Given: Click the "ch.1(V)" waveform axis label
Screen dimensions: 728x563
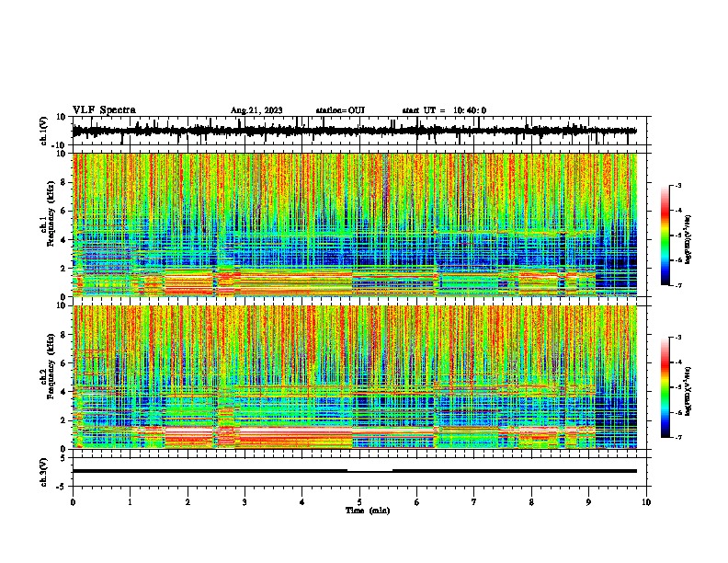Looking at the screenshot, I should [x=44, y=131].
